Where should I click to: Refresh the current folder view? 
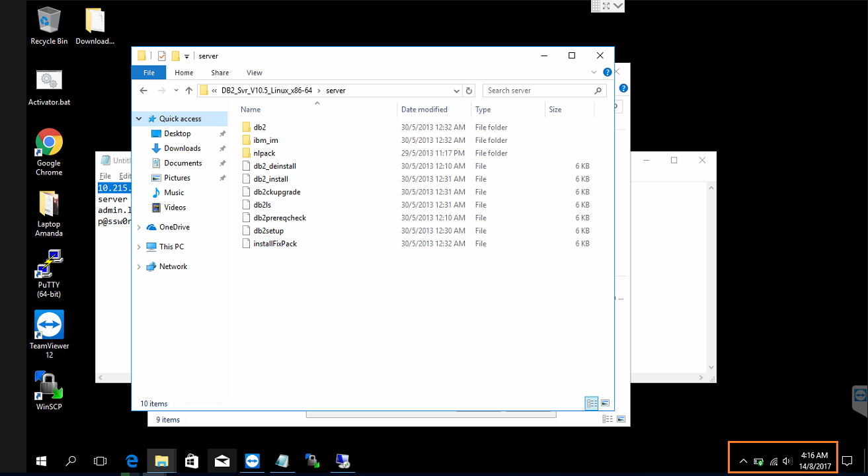click(x=469, y=91)
